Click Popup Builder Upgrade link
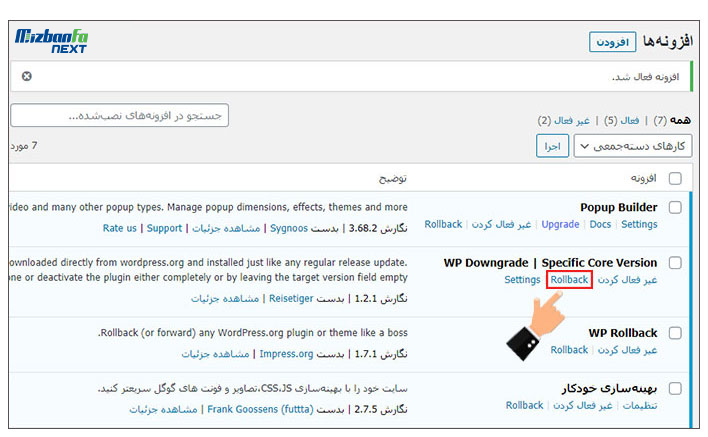 (560, 224)
